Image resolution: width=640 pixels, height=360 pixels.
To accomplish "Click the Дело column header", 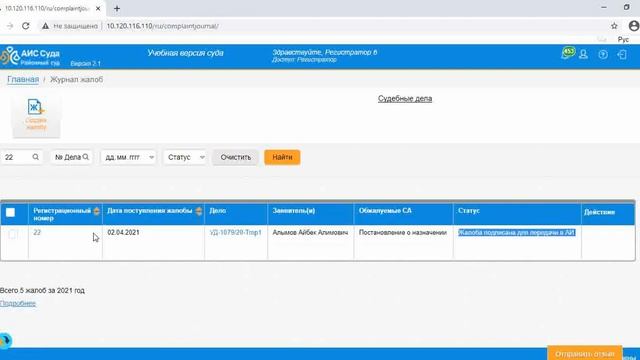I will 236,214.
